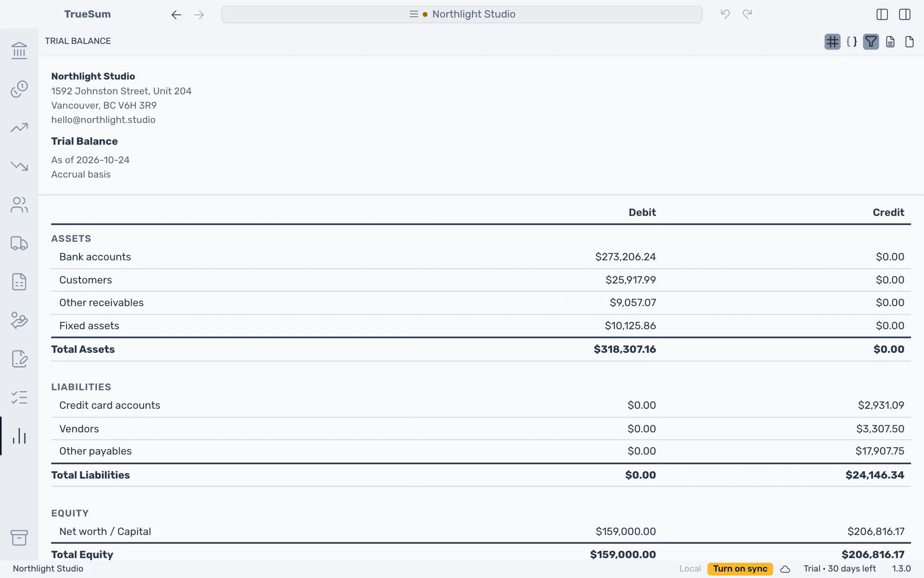The width and height of the screenshot is (924, 578).
Task: Open the hand holding coins icon
Action: click(19, 320)
